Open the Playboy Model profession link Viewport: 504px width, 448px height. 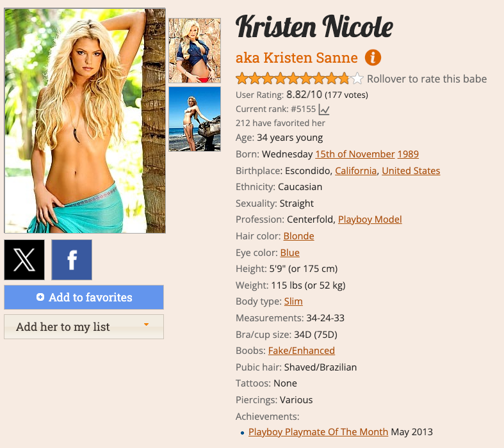click(370, 220)
